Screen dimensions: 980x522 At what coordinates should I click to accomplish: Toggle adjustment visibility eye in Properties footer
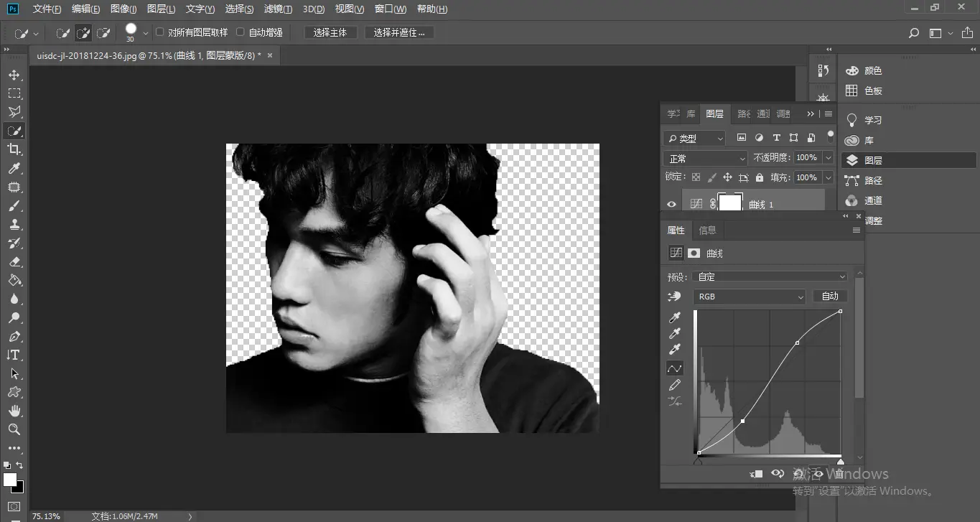point(818,474)
